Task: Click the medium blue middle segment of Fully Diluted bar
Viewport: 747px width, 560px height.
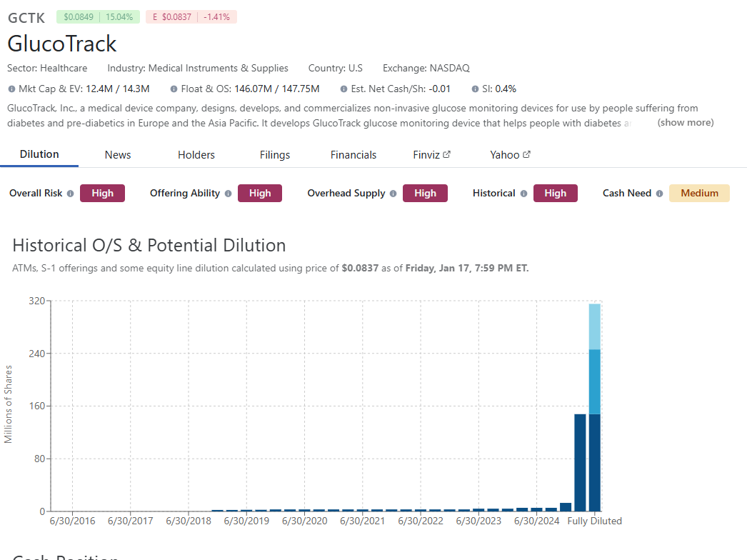Action: (595, 381)
